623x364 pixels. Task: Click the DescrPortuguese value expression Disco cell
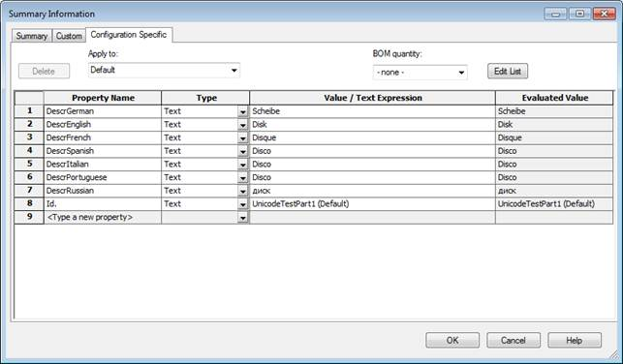tap(372, 177)
